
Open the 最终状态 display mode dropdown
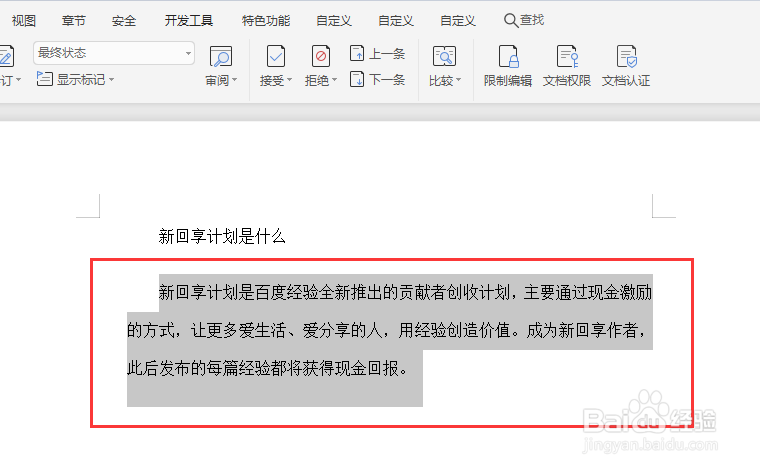(x=114, y=53)
